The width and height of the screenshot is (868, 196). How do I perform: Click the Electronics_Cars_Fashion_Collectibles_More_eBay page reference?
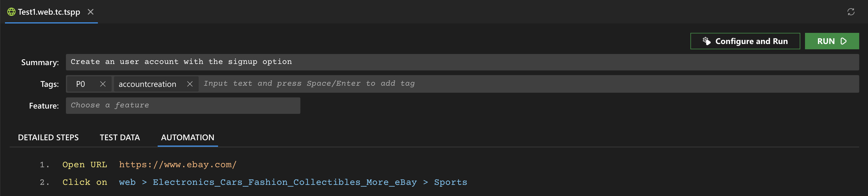[x=284, y=182]
